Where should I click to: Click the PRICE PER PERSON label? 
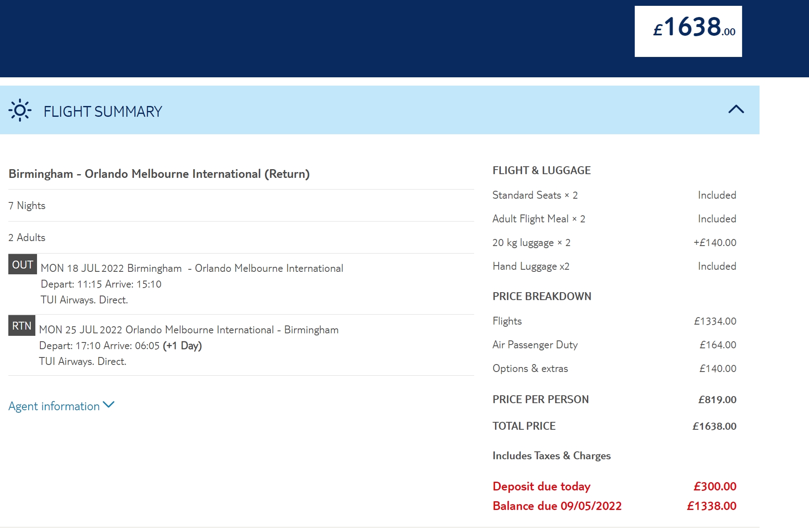point(540,399)
